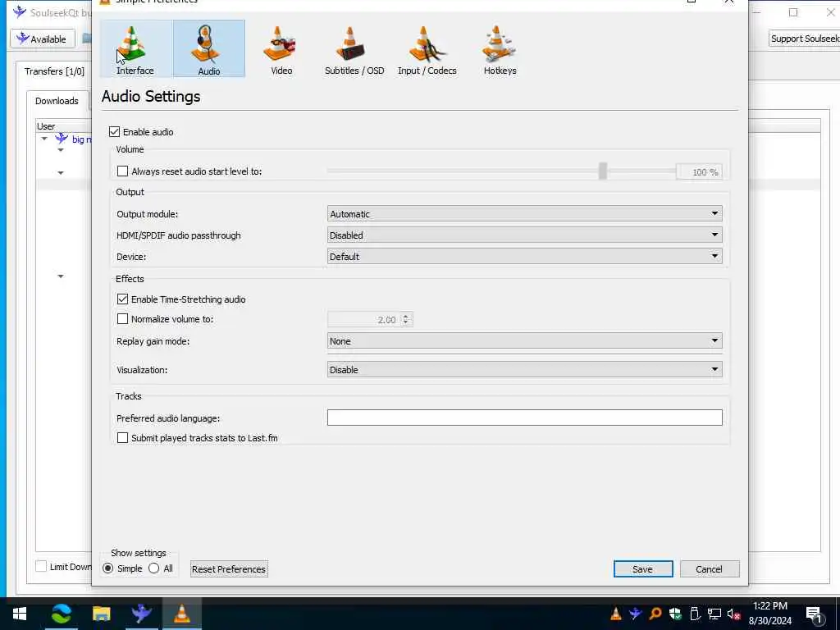Click the Available status button in SoulseekQt
Screen dimensions: 840x630
(43, 39)
